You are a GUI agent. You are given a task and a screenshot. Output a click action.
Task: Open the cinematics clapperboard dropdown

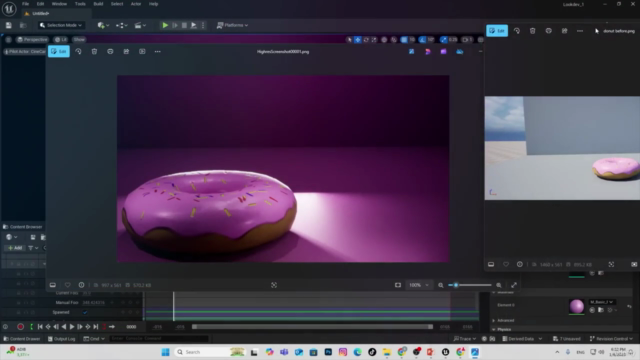click(x=140, y=25)
